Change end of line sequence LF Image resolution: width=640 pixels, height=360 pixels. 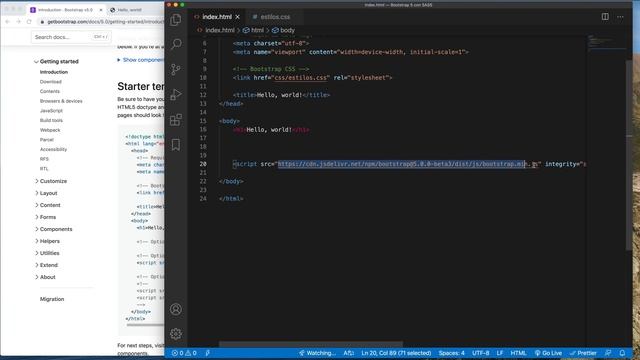[x=500, y=353]
